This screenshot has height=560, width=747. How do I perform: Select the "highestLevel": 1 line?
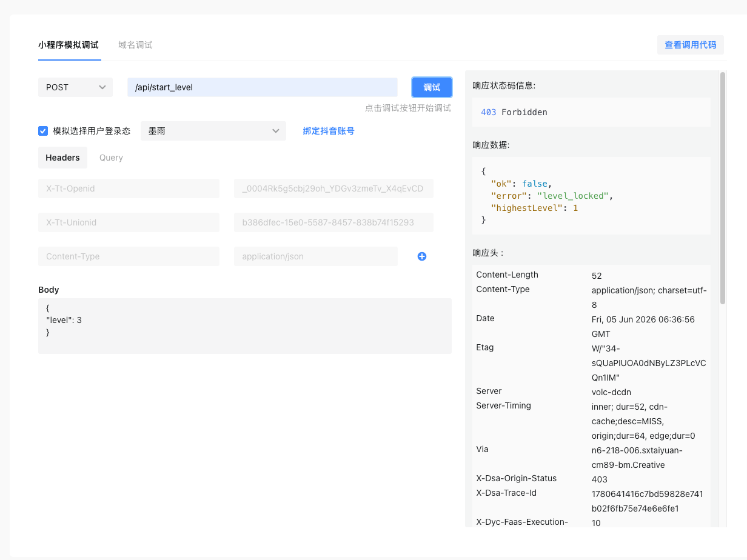534,208
